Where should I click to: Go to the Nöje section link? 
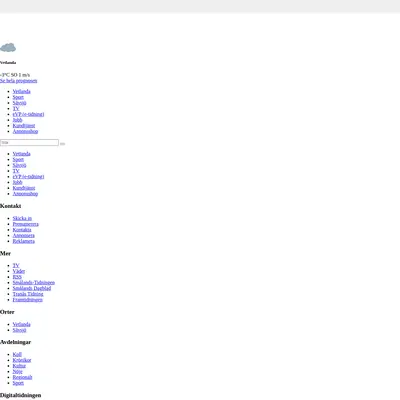pyautogui.click(x=18, y=371)
